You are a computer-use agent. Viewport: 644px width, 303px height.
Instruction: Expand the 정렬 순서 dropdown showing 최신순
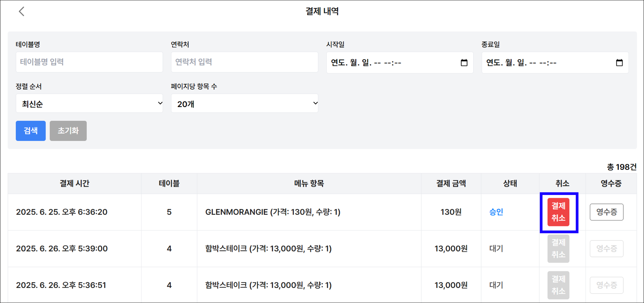(x=89, y=103)
